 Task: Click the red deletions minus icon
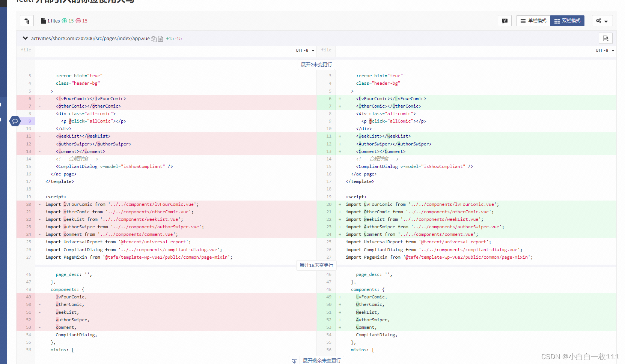(78, 21)
